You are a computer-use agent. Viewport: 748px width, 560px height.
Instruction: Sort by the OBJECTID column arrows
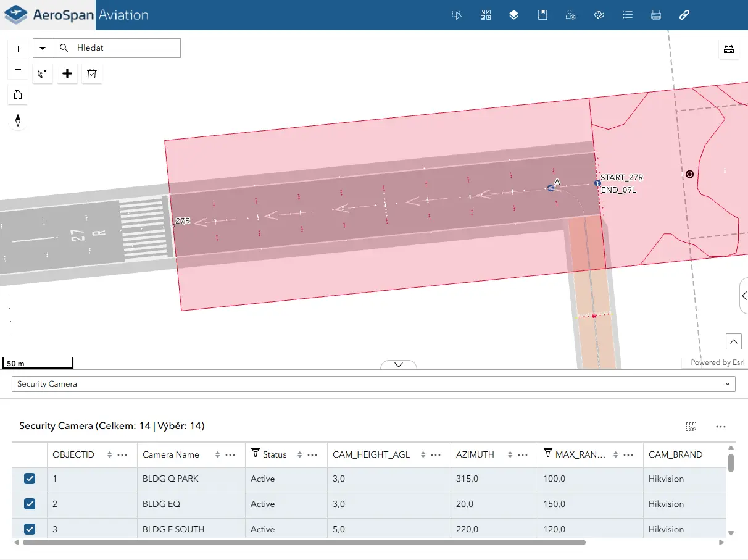(109, 454)
